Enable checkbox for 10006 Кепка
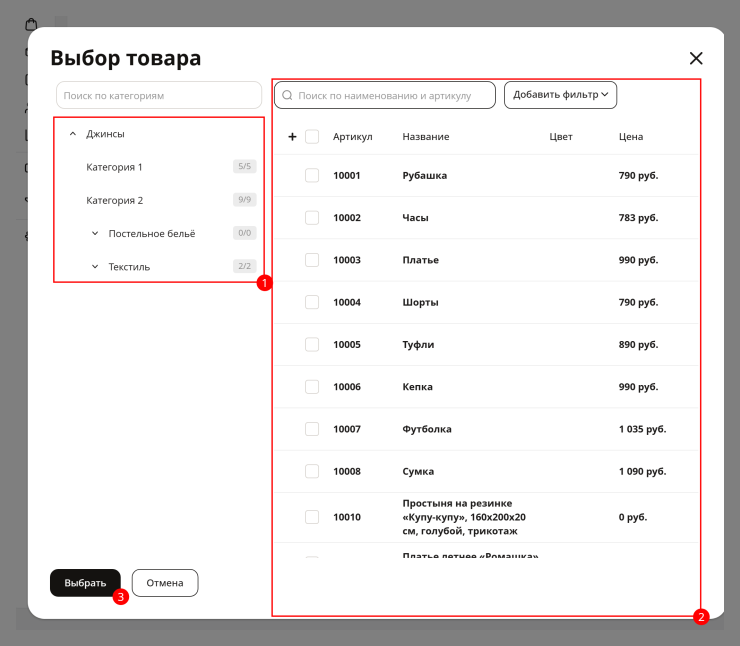The height and width of the screenshot is (646, 740). (312, 387)
